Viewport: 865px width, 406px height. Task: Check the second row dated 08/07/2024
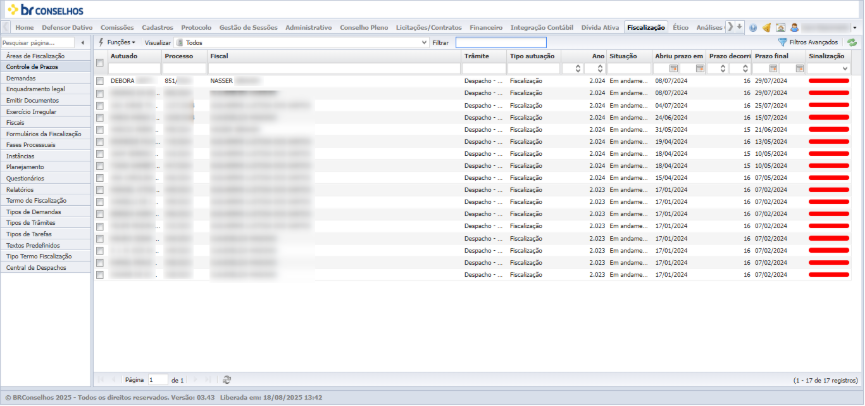[100, 93]
